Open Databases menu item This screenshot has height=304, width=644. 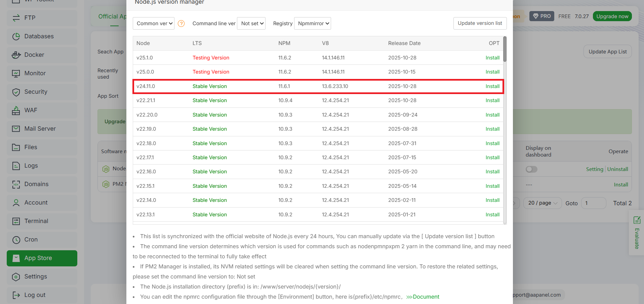pos(42,36)
